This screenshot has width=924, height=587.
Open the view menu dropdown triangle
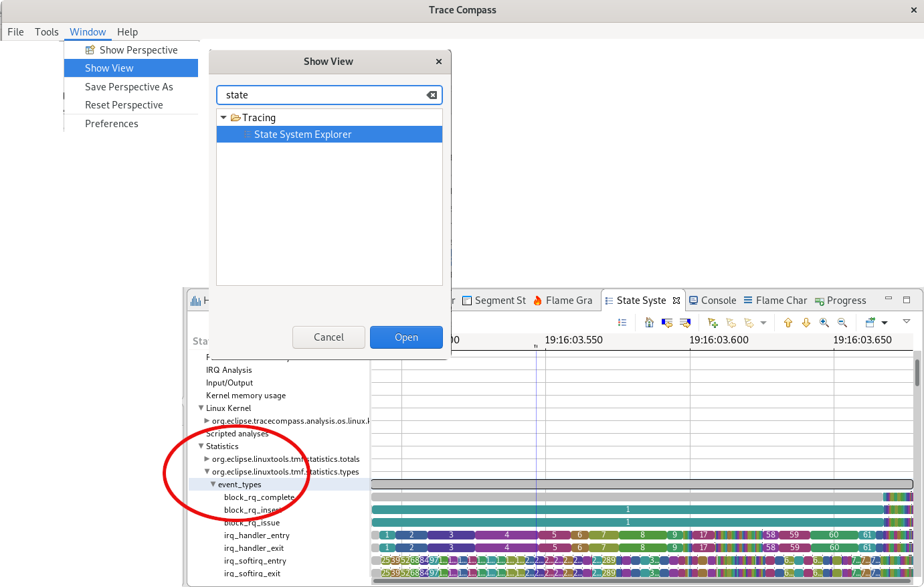pyautogui.click(x=907, y=322)
